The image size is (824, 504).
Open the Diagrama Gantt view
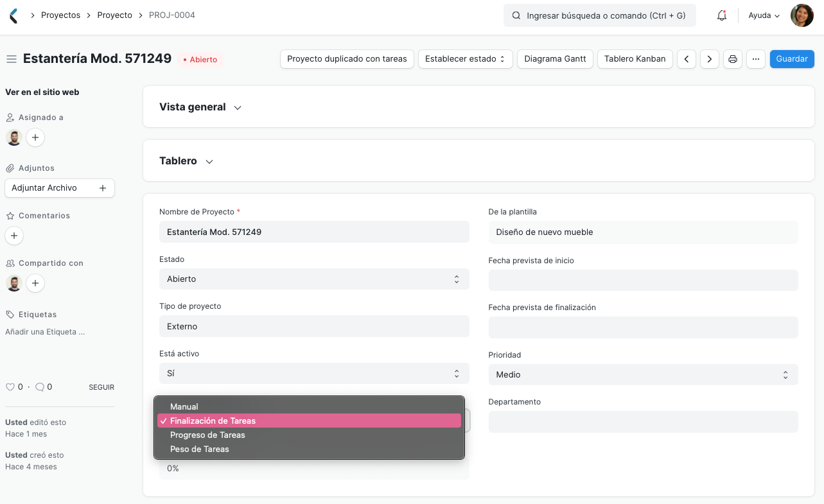tap(555, 59)
